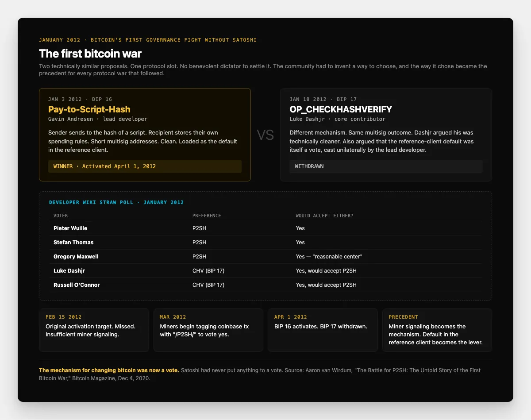This screenshot has height=420, width=531.
Task: Click the 'PREFERENCE' column header
Action: [207, 216]
